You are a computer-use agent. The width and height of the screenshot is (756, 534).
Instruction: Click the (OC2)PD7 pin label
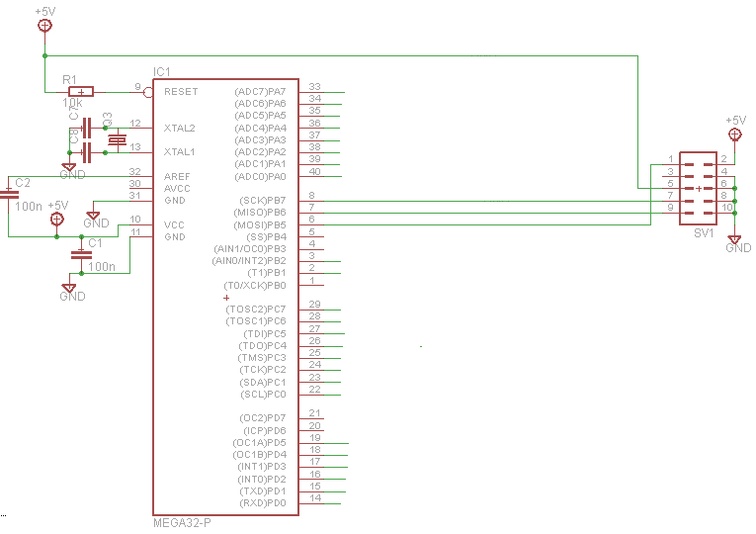click(262, 418)
